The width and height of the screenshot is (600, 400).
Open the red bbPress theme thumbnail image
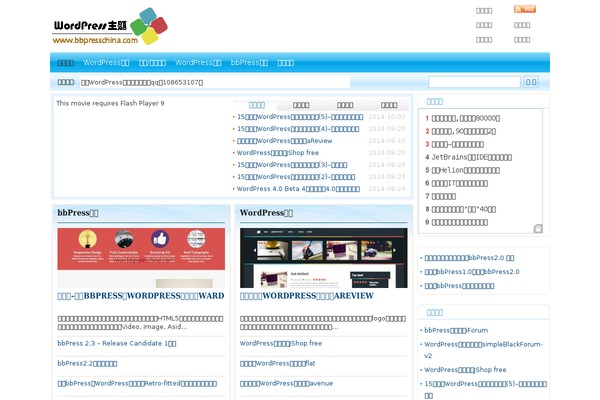point(141,258)
